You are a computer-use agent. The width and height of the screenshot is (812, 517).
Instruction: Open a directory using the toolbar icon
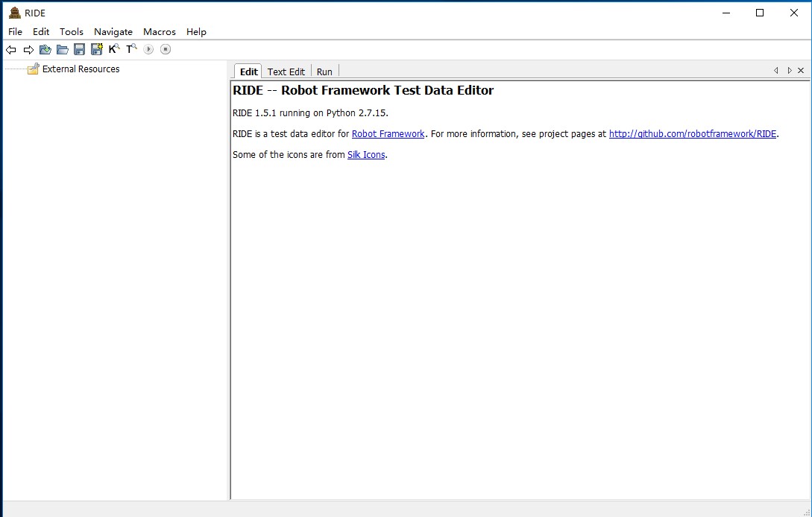(62, 49)
